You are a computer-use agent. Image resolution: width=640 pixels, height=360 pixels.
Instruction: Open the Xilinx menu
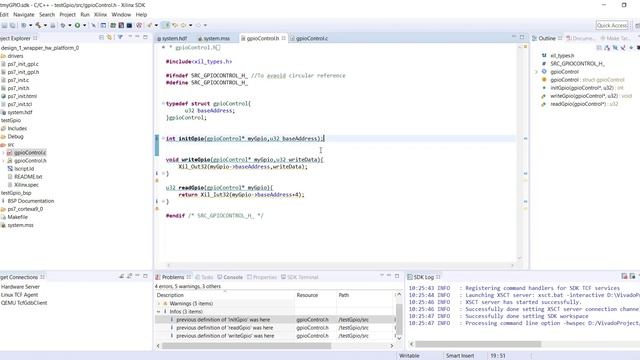[x=100, y=14]
